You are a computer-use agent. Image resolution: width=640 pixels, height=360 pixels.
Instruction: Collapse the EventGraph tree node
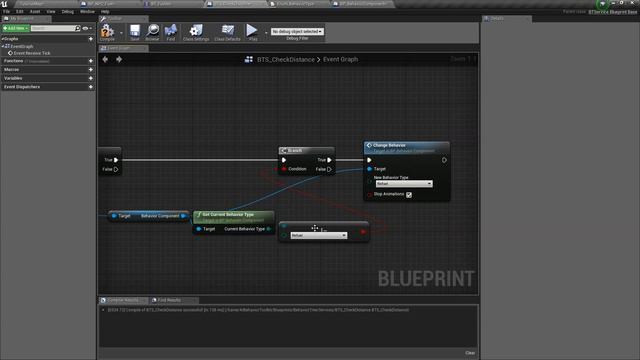pos(3,47)
